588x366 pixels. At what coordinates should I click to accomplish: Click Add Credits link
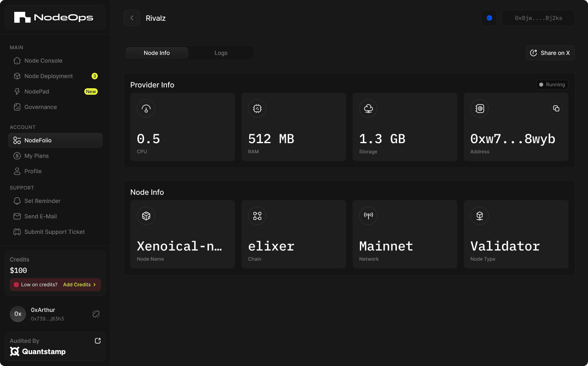(79, 285)
